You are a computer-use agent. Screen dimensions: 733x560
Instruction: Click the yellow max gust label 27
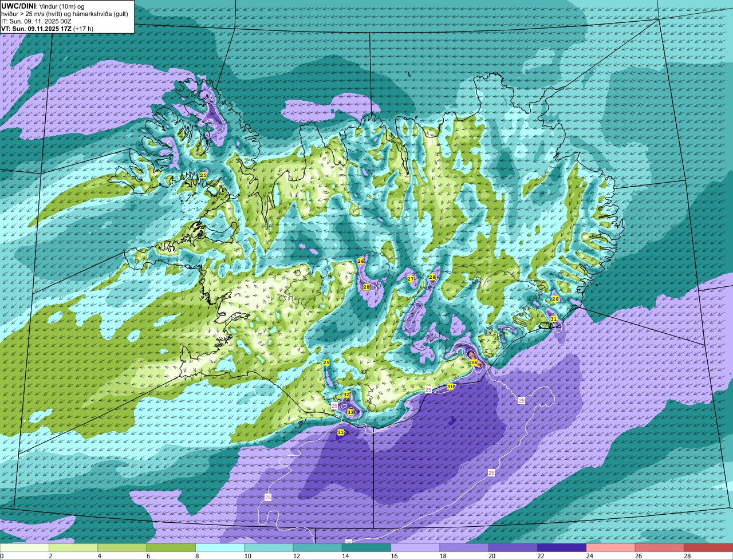tap(411, 279)
